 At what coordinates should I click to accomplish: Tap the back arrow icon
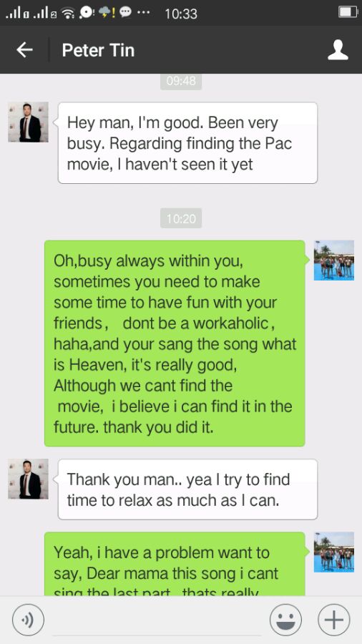click(x=24, y=50)
